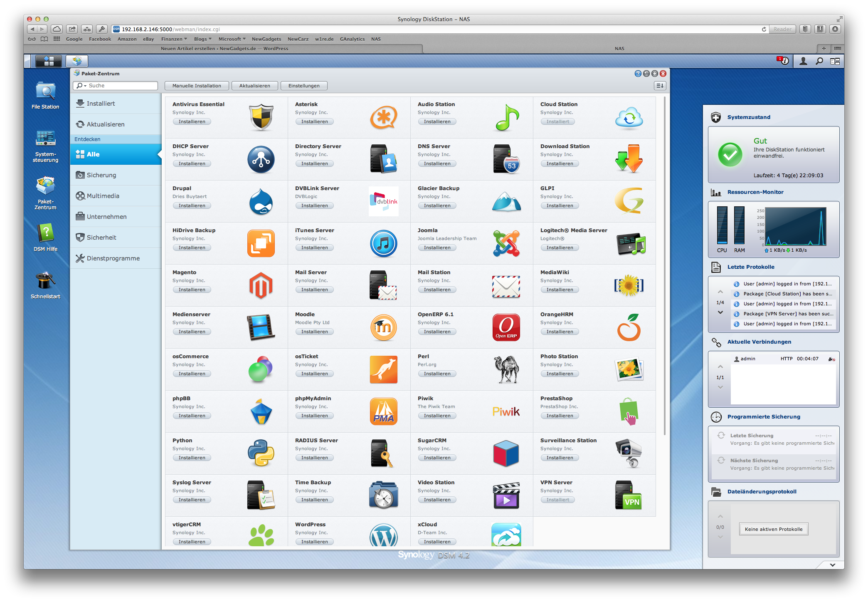868x602 pixels.
Task: Click the browser address bar
Action: click(x=436, y=29)
